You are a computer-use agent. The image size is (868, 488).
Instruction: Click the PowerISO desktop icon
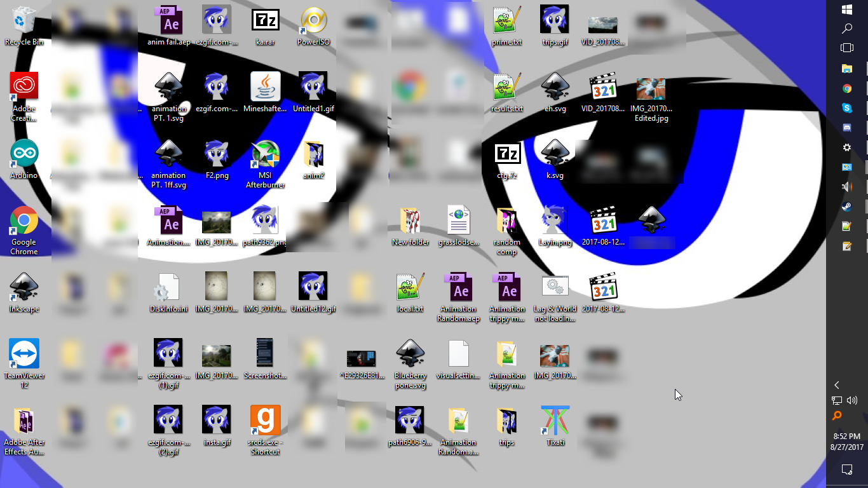313,21
